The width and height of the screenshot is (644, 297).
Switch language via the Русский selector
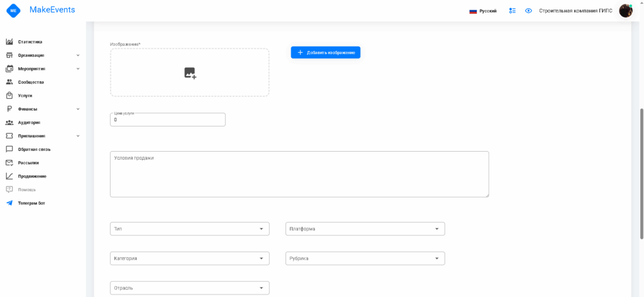[483, 11]
